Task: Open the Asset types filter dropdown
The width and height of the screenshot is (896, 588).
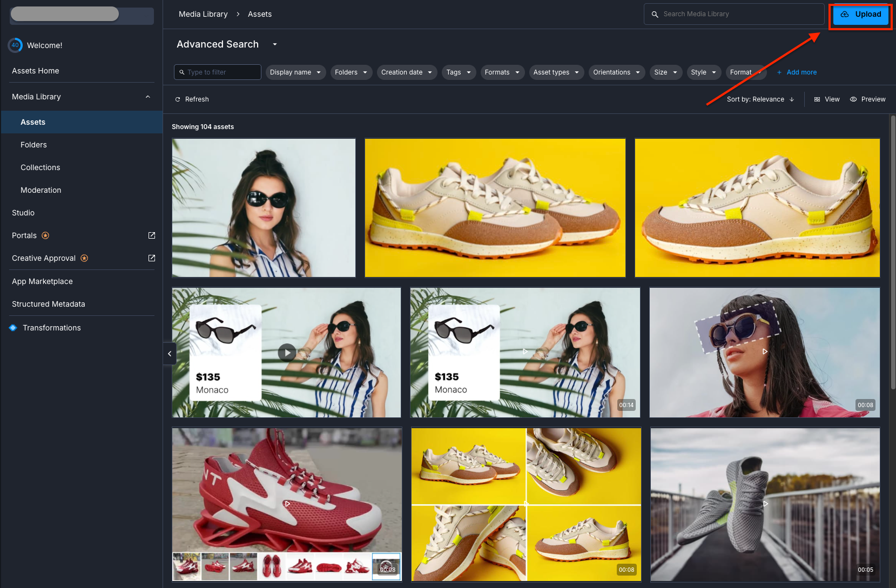Action: (556, 72)
